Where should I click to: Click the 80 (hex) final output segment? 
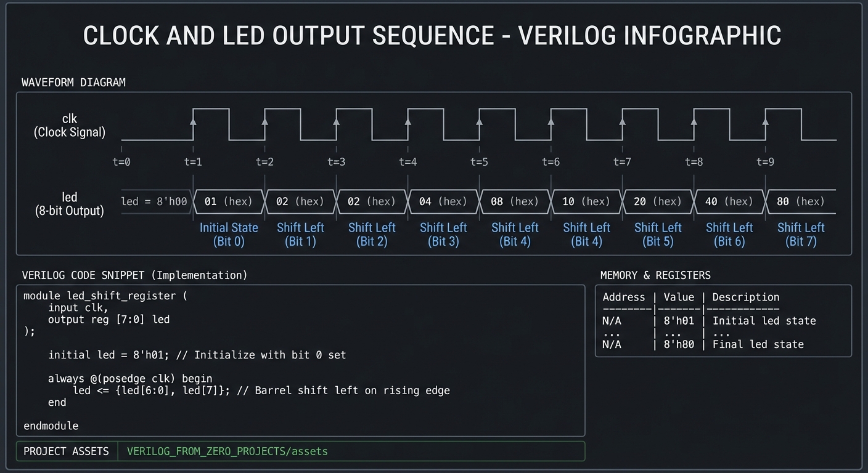coord(801,201)
